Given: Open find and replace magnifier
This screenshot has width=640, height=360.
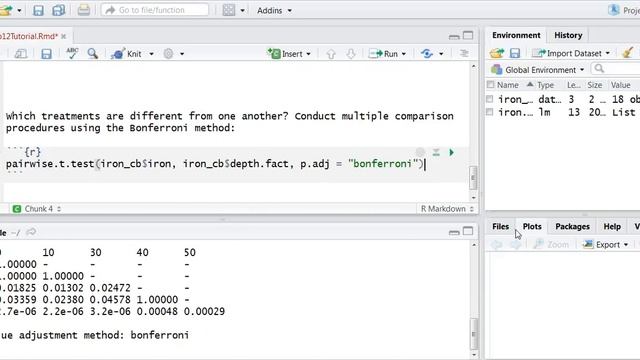Looking at the screenshot, I should (x=93, y=53).
